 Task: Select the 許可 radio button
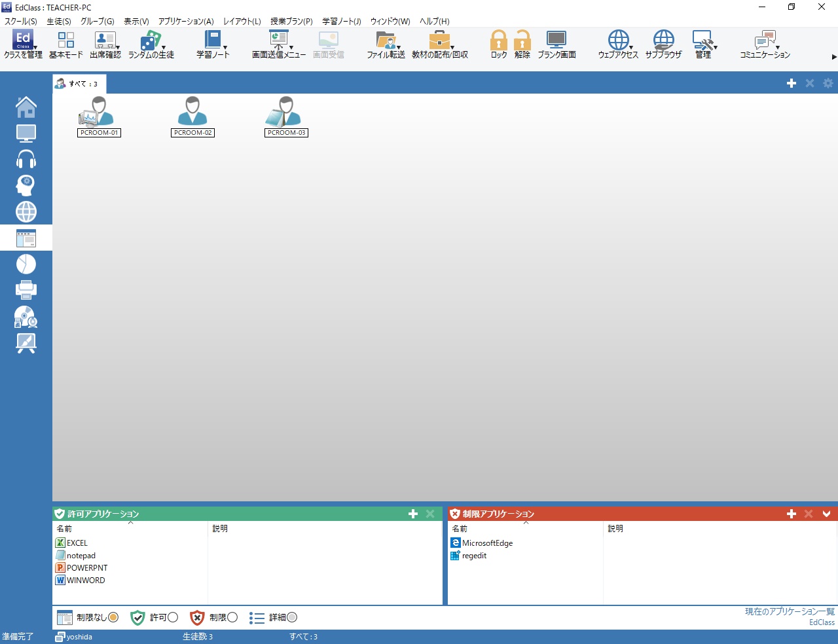tap(173, 617)
